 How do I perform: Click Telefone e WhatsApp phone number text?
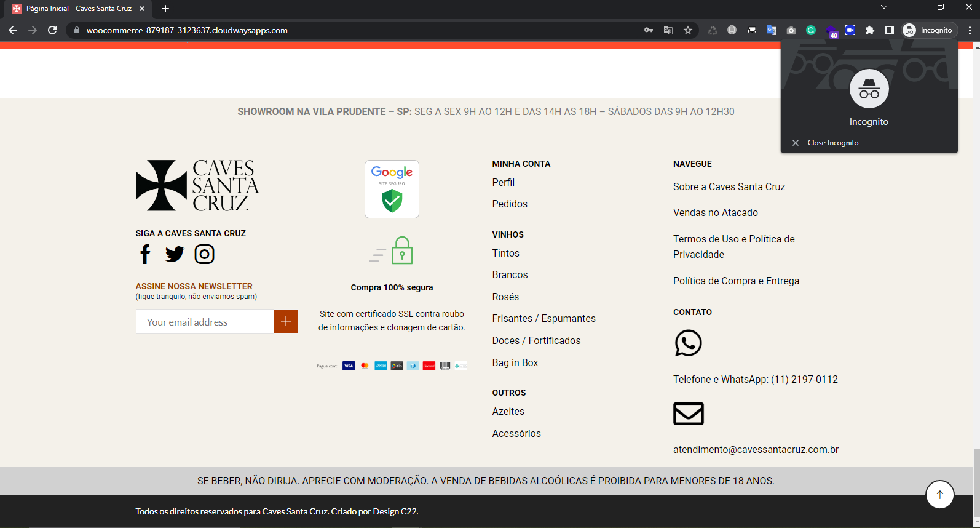click(x=756, y=379)
